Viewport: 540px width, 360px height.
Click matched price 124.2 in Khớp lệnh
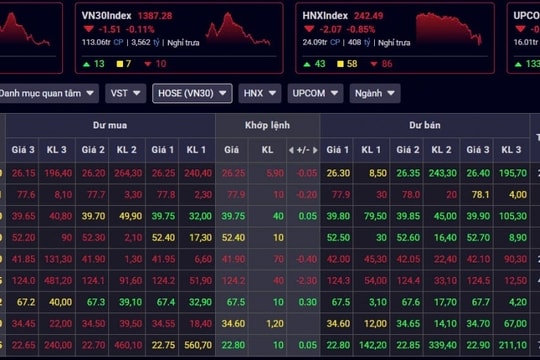coord(233,281)
